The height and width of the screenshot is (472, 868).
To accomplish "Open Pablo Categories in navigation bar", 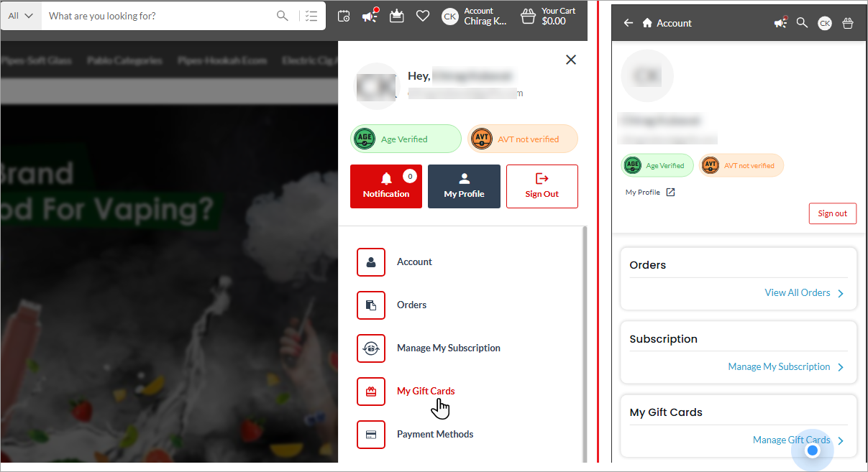I will (124, 60).
